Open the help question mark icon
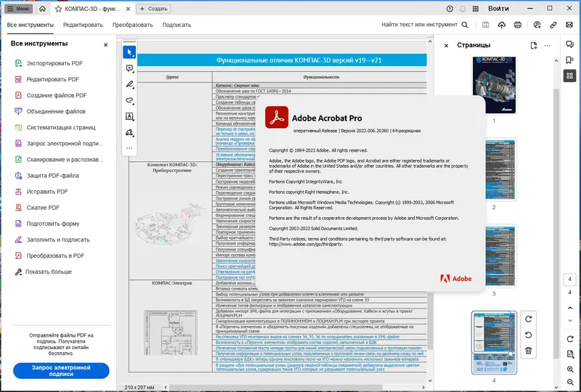 click(450, 9)
